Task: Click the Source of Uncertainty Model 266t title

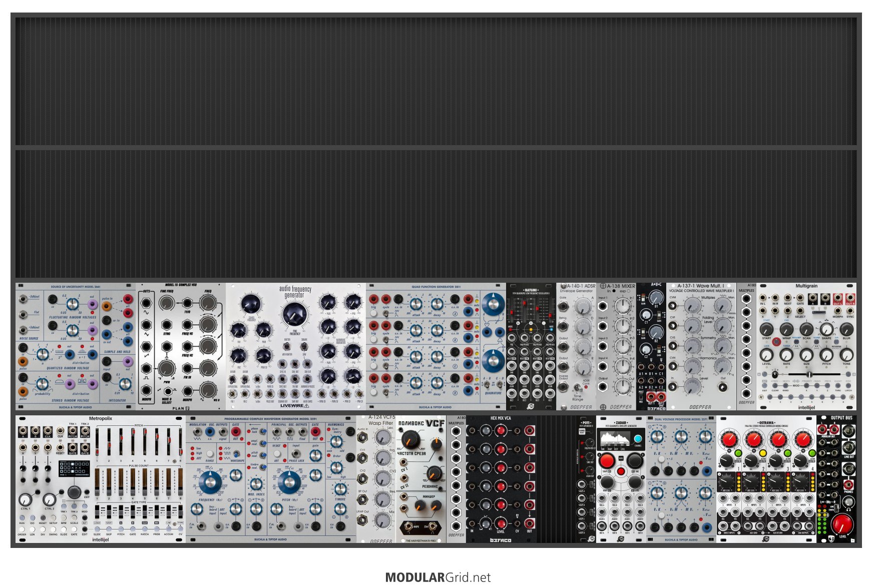Action: click(x=76, y=287)
